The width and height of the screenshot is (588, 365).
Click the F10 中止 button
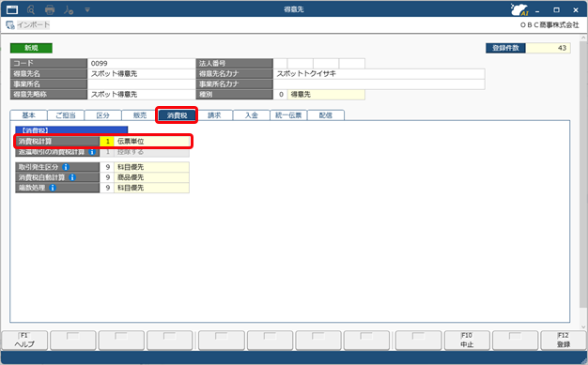(x=467, y=341)
